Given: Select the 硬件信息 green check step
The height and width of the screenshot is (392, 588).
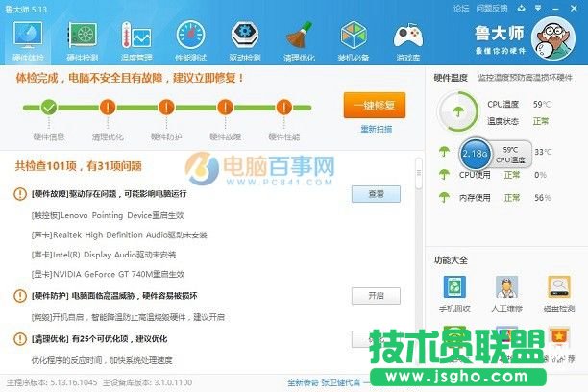Looking at the screenshot, I should coord(49,108).
